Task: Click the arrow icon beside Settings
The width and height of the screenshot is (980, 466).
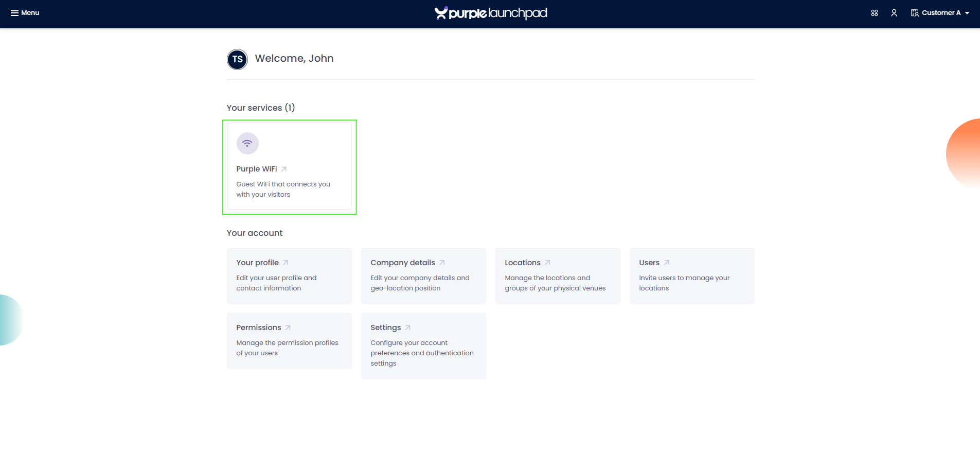Action: pos(408,327)
